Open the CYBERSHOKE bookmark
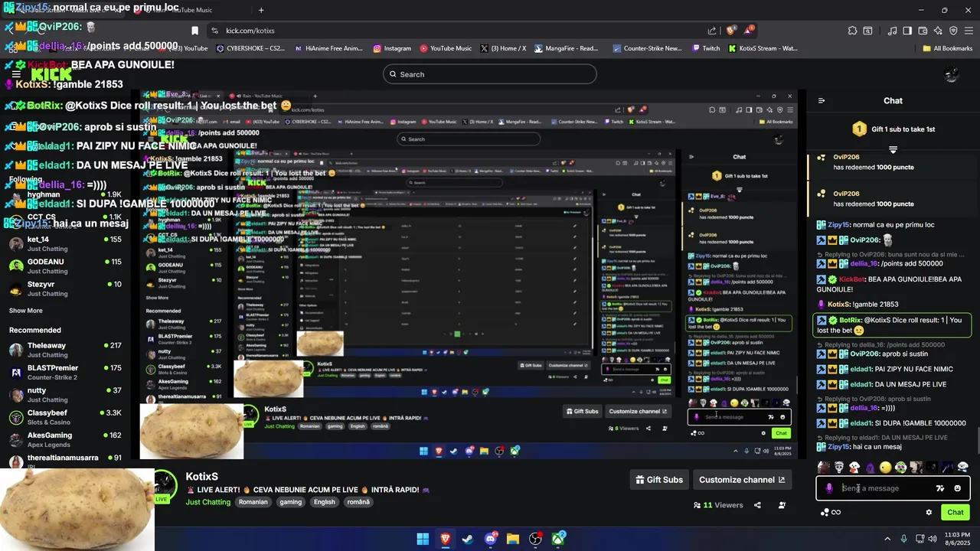Screen dimensions: 980x551 coord(250,48)
